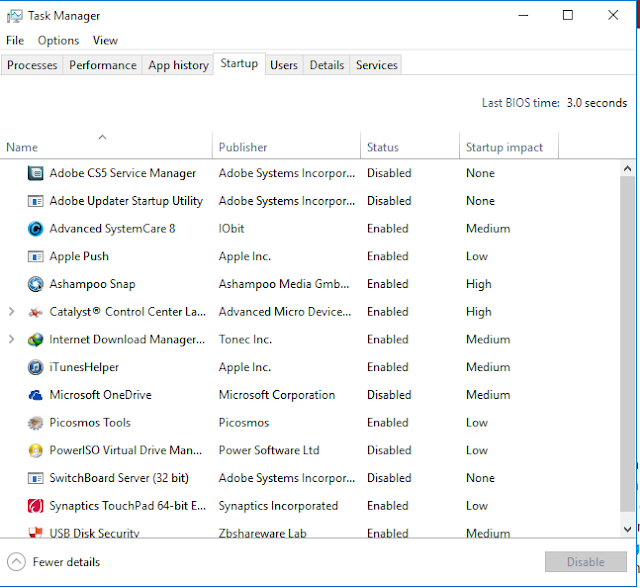This screenshot has width=640, height=588.
Task: Click the Task Manager title bar icon
Action: [x=15, y=16]
